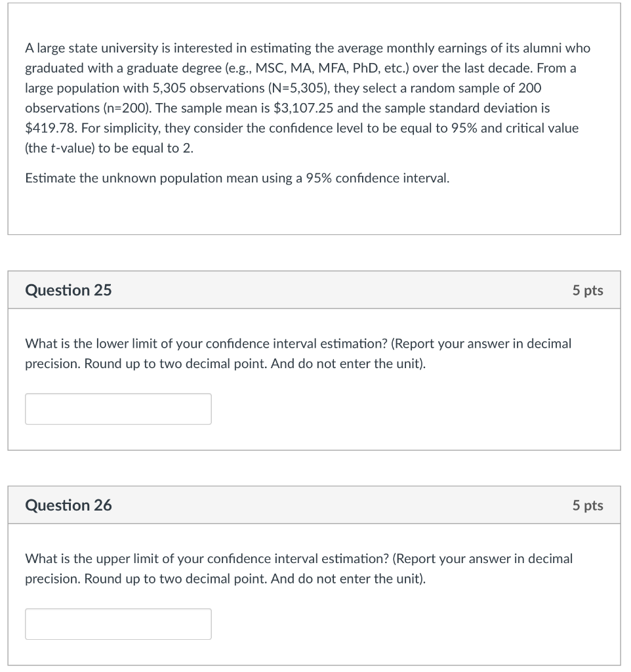Click the gray header bar of Question 26
Image resolution: width=631 pixels, height=672 pixels.
[x=315, y=505]
